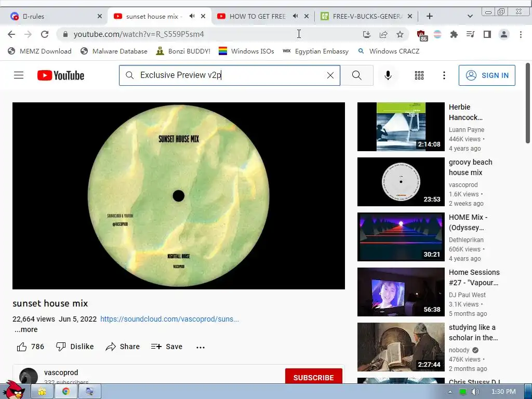Go back to the previous page
Image resolution: width=532 pixels, height=399 pixels.
(11, 34)
